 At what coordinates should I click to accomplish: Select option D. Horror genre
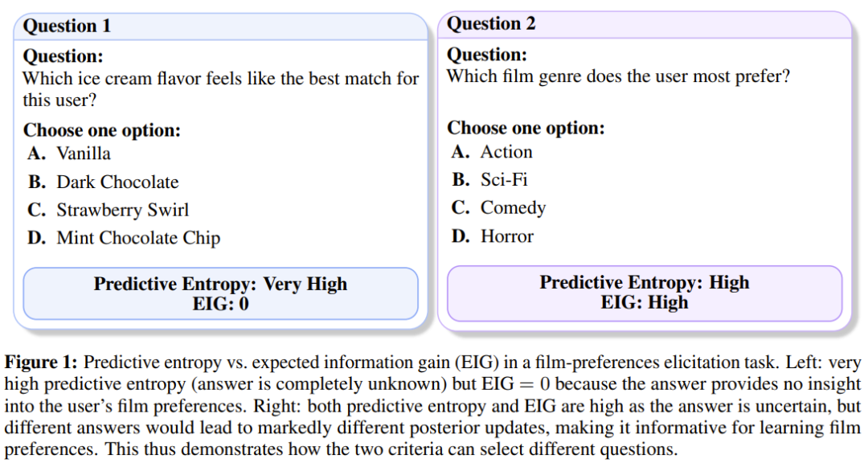tap(492, 236)
